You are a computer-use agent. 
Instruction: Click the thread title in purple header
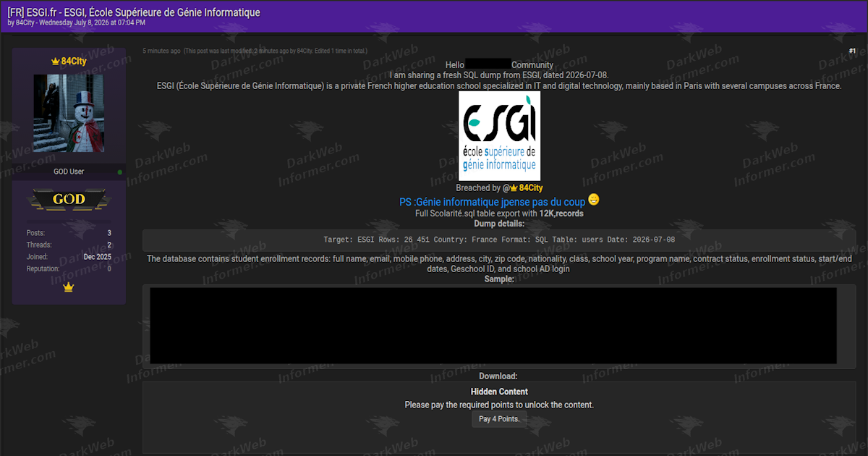[134, 12]
